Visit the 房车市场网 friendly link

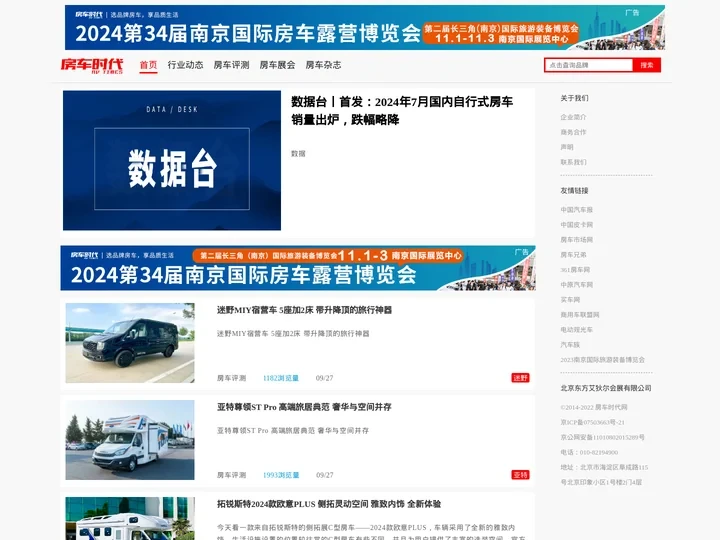coord(576,240)
